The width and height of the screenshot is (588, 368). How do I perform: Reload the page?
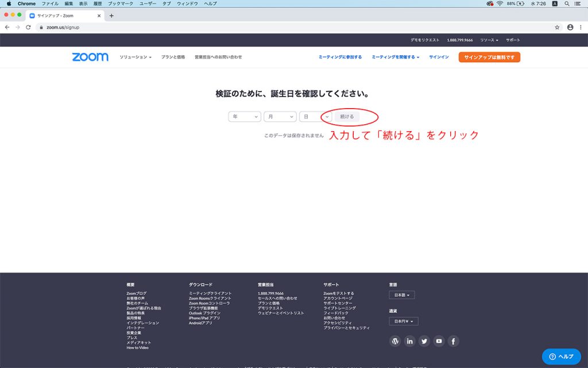(x=28, y=28)
